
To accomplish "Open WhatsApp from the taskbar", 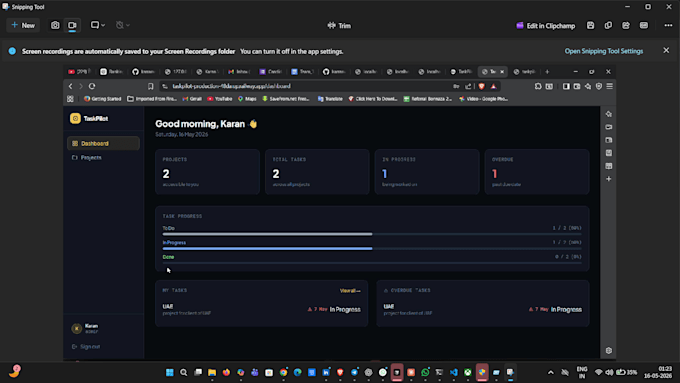I will pos(425,372).
